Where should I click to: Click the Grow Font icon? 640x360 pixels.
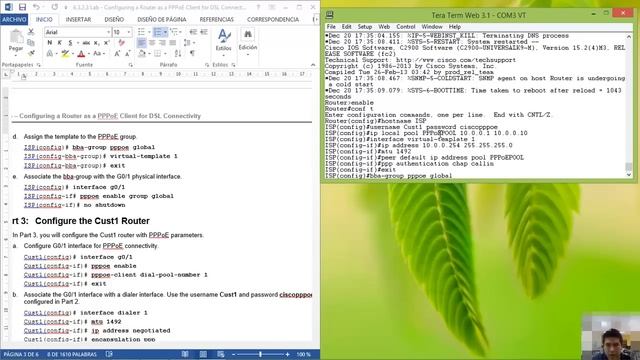tap(117, 53)
